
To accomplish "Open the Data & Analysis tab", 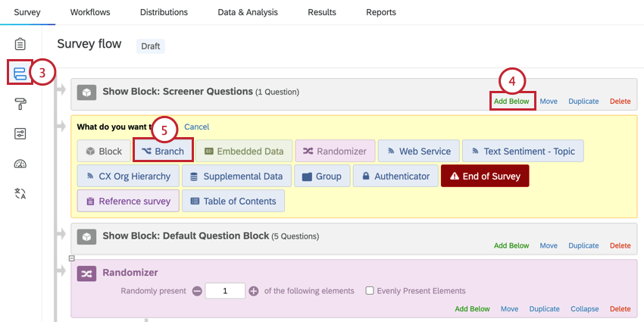I will click(x=247, y=12).
